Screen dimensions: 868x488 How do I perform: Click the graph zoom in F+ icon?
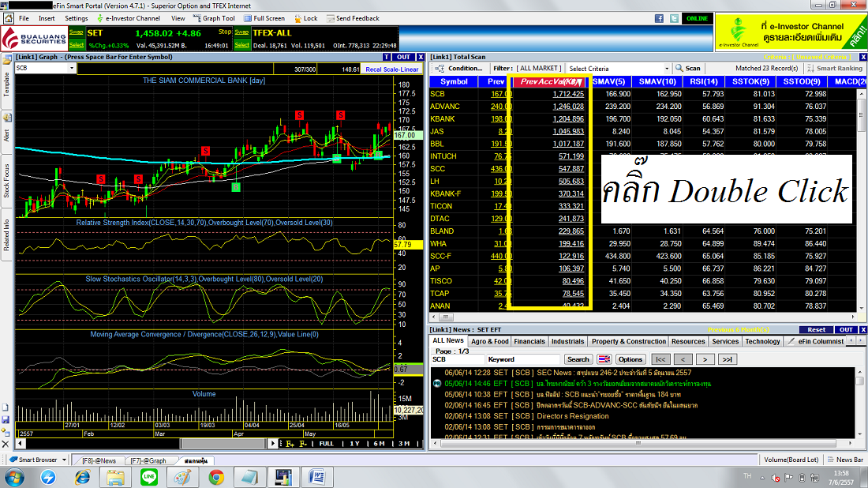pos(290,444)
